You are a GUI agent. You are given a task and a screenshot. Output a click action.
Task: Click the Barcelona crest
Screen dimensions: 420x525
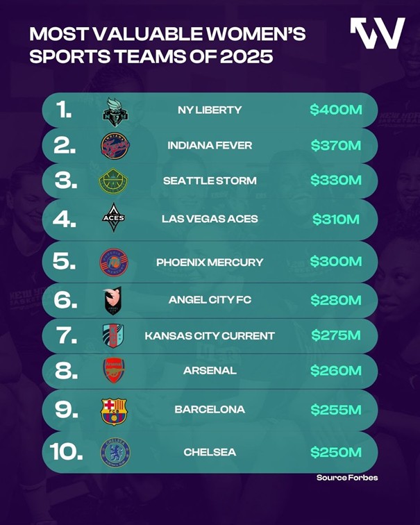pos(114,412)
